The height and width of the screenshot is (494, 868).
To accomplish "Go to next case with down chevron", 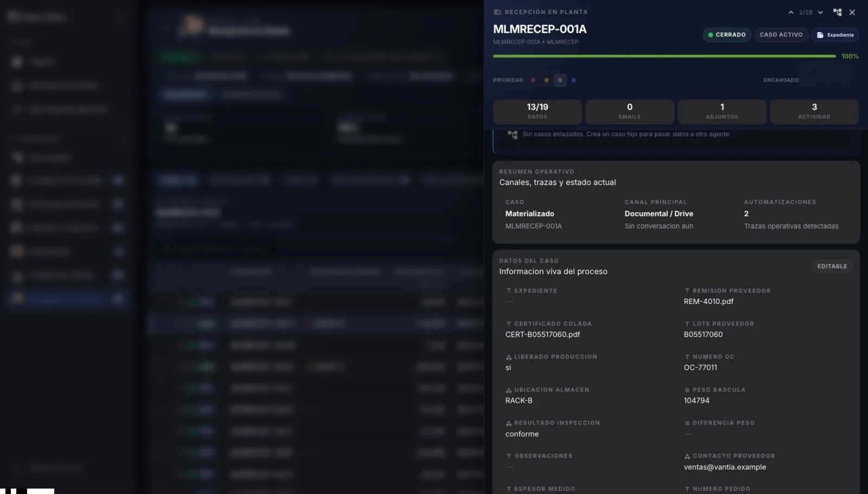I will click(820, 12).
